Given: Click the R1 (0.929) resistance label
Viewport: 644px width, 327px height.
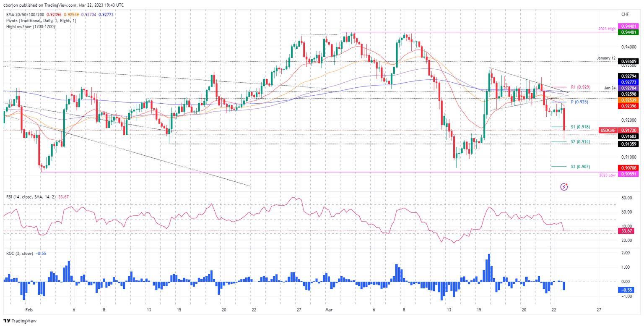Looking at the screenshot, I should coord(581,87).
